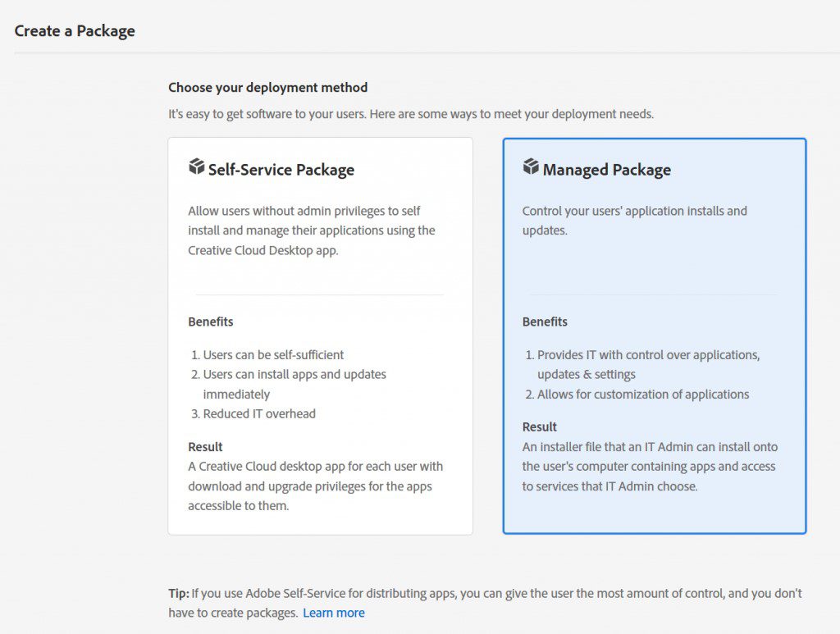The image size is (840, 634).
Task: Click the Create a Package page title
Action: [x=75, y=30]
